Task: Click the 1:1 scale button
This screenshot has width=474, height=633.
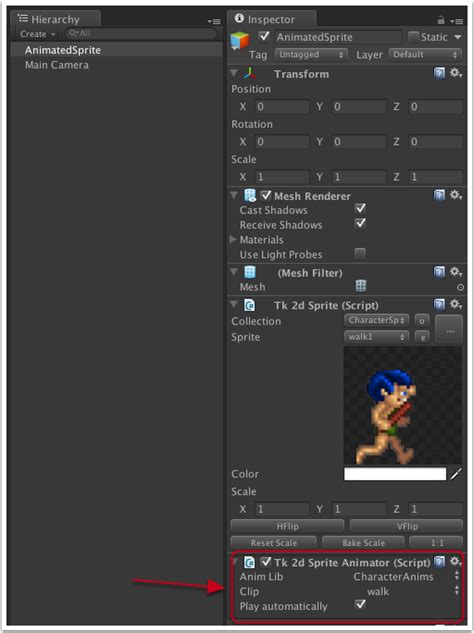Action: click(436, 543)
